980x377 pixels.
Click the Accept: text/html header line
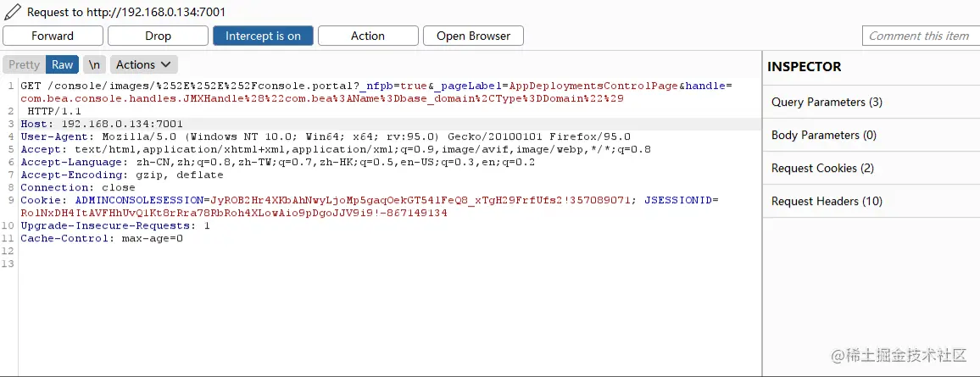336,149
